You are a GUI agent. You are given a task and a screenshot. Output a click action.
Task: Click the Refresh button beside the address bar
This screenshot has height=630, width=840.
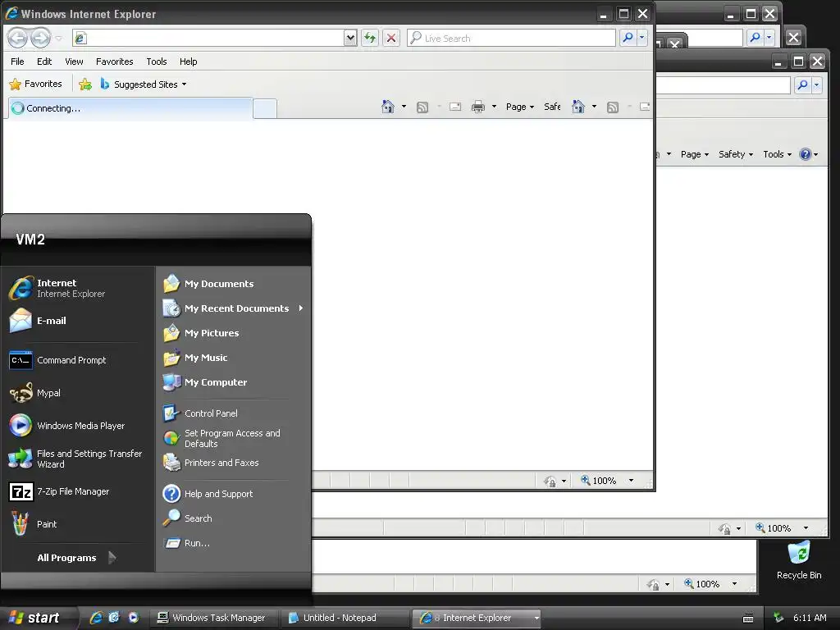(x=370, y=38)
